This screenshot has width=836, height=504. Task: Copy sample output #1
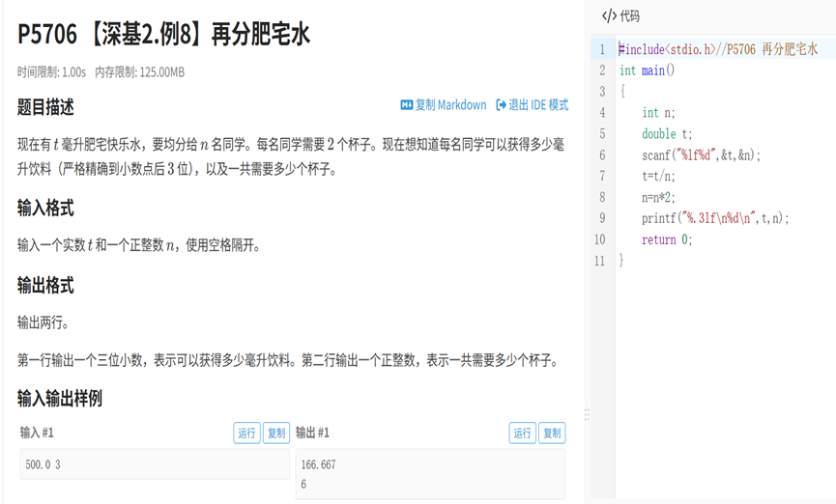[x=552, y=434]
